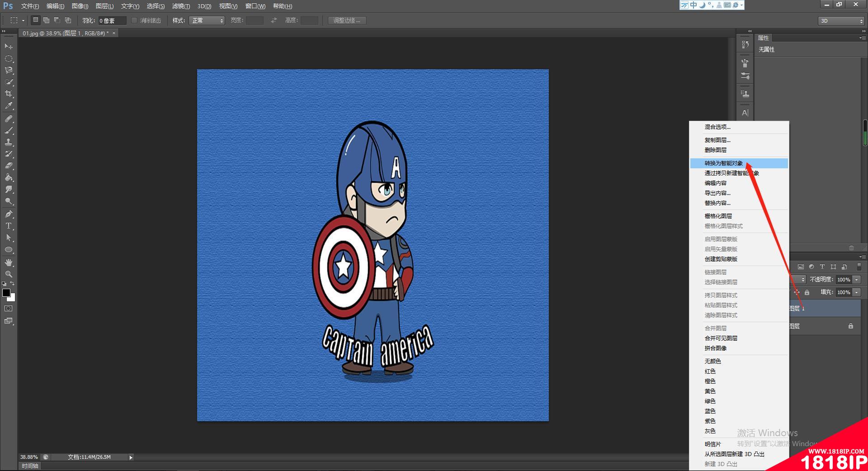
Task: Lock all for the selected layer
Action: pos(807,292)
